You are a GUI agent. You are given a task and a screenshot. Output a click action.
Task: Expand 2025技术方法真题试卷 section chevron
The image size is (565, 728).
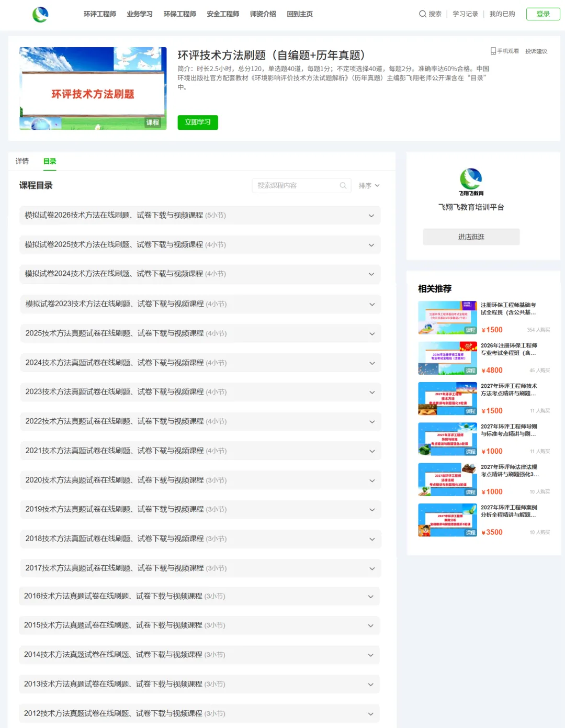coord(372,333)
